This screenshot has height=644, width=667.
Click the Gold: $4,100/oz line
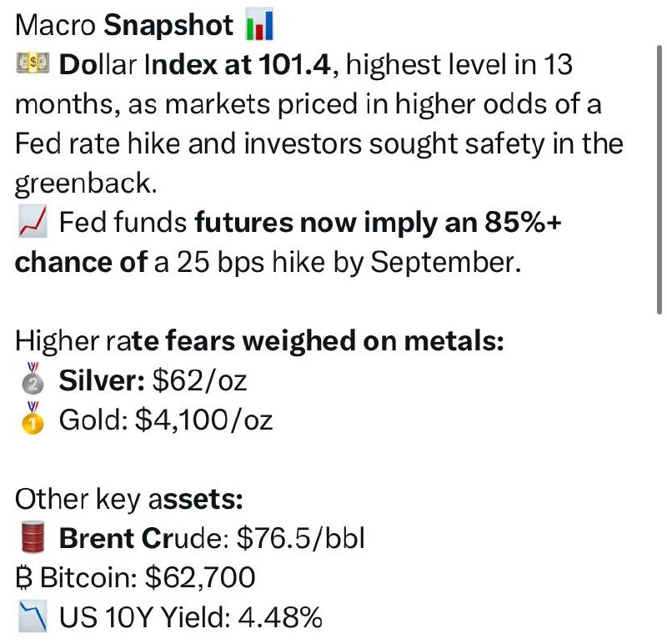coord(165,420)
